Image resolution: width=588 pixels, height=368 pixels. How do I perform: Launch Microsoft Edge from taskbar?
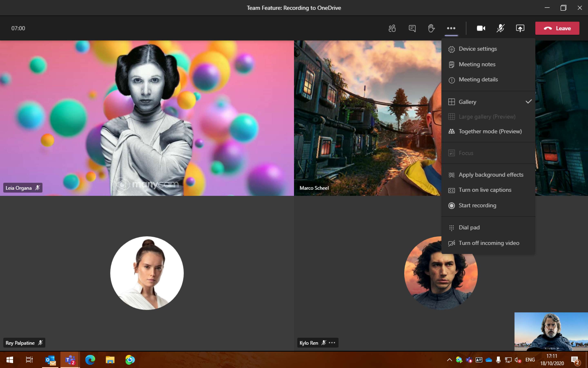pyautogui.click(x=90, y=359)
